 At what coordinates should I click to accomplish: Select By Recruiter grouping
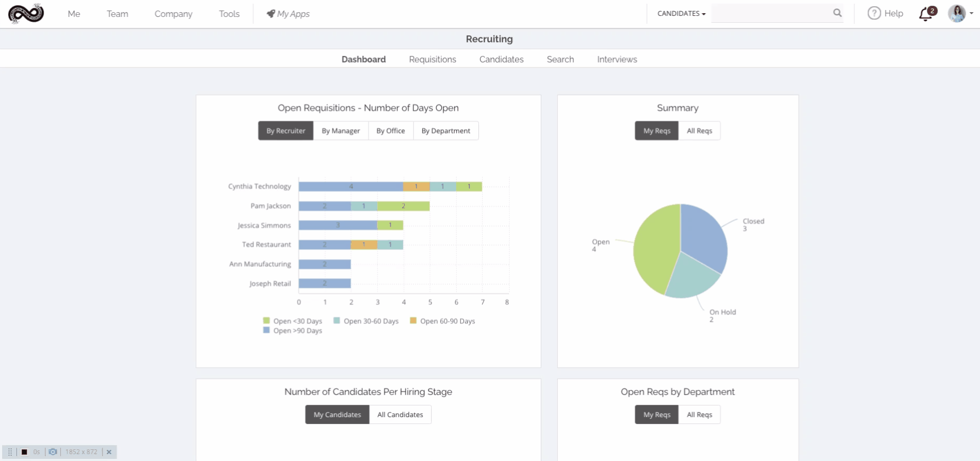pyautogui.click(x=286, y=131)
